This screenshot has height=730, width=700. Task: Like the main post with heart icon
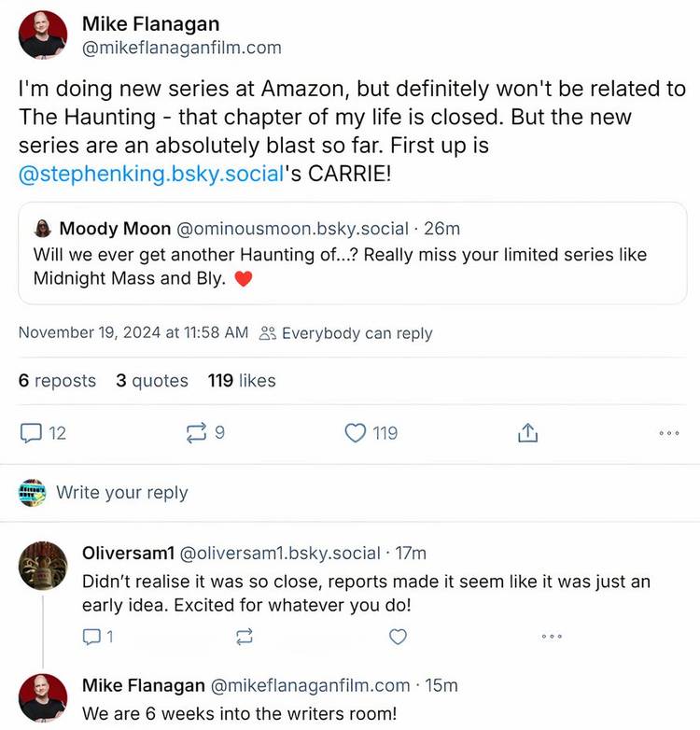(356, 433)
